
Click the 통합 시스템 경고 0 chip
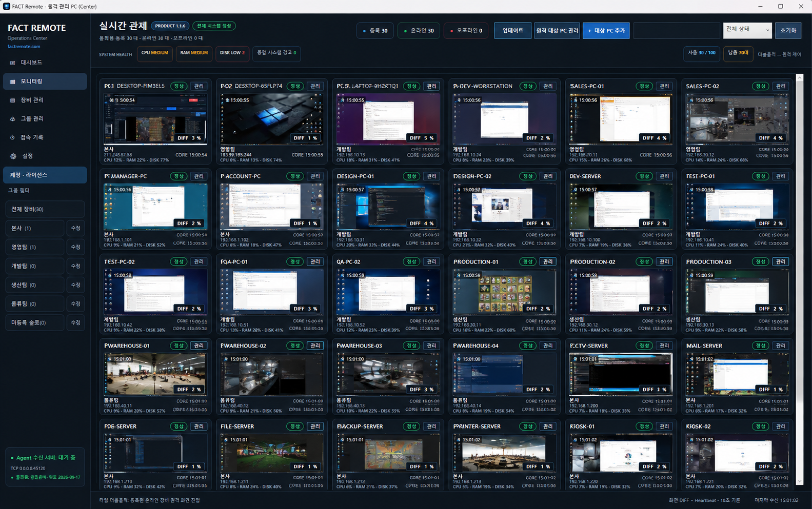tap(276, 53)
